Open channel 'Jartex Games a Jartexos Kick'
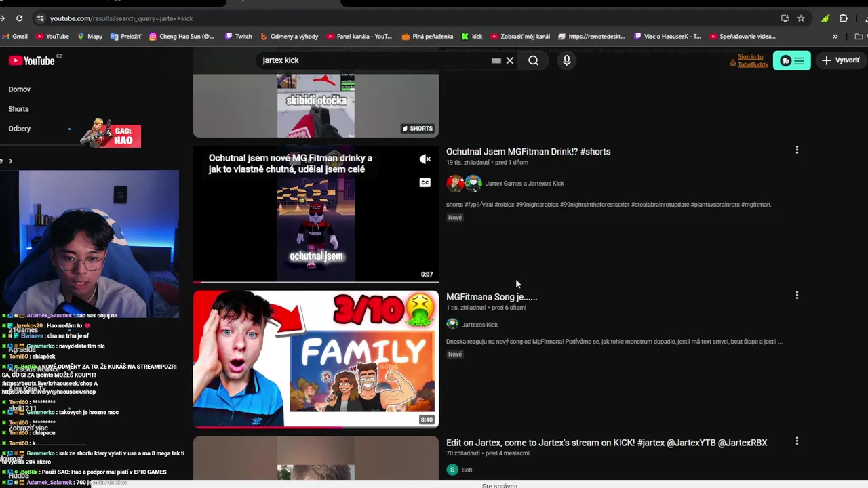This screenshot has height=488, width=868. (x=524, y=184)
